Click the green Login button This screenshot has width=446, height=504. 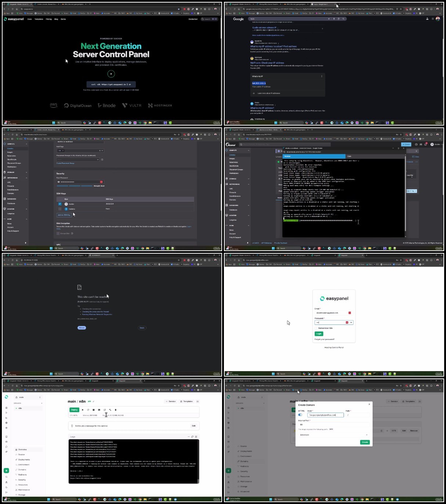[319, 334]
